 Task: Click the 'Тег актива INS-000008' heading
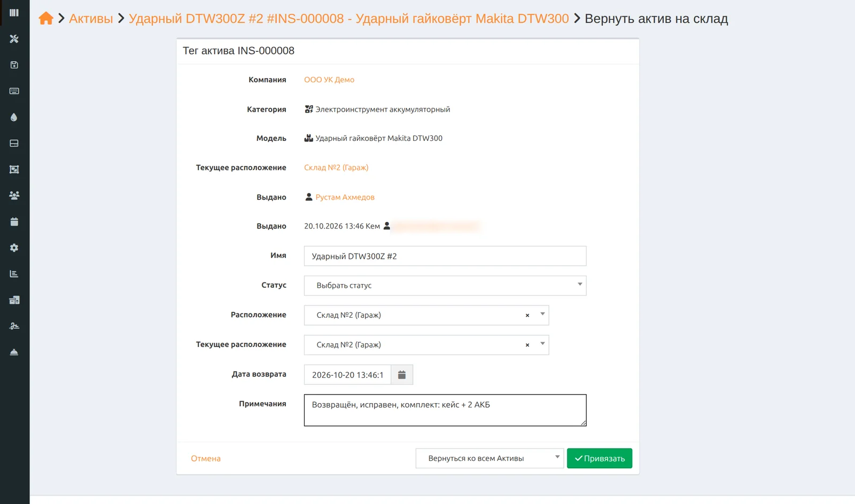pyautogui.click(x=238, y=51)
